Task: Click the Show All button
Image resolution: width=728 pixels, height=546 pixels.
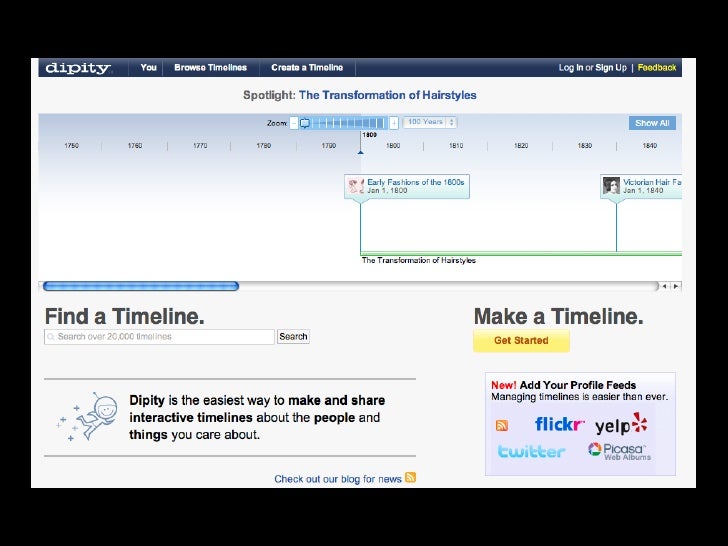Action: pos(652,123)
